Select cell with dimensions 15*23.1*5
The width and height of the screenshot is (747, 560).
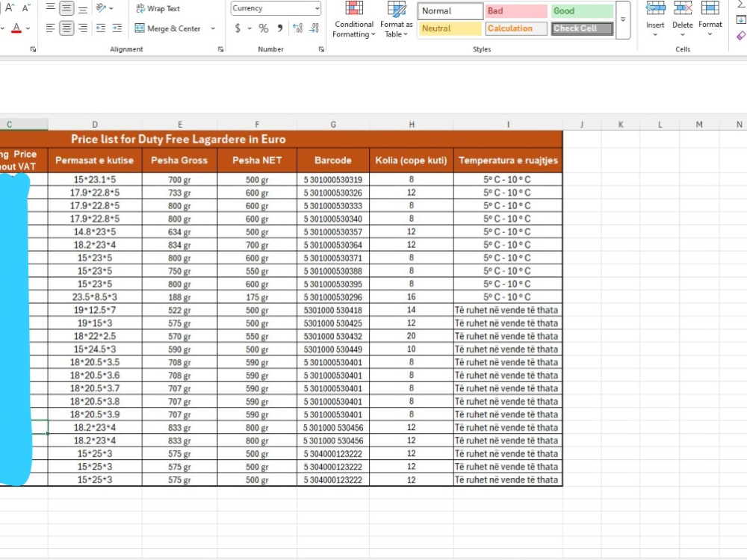[95, 179]
